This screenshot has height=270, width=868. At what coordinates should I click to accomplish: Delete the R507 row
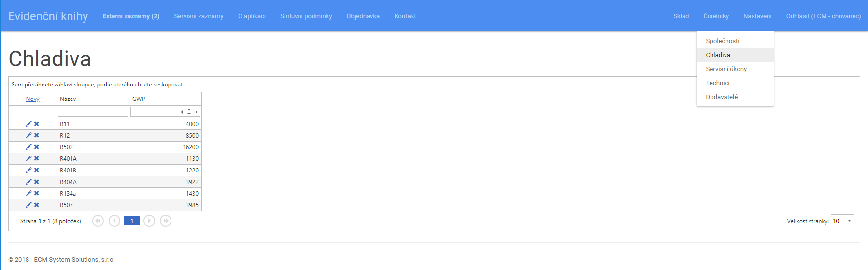36,205
